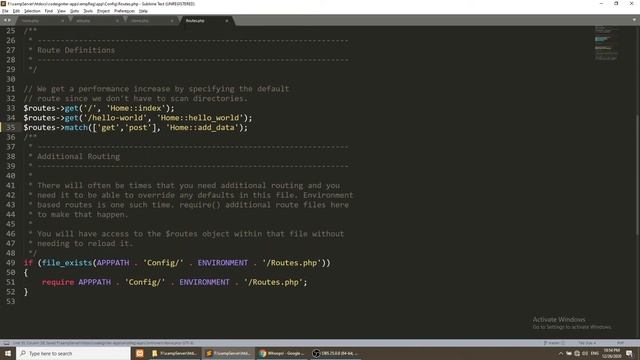Click 'Route Definitions' comment text
The height and width of the screenshot is (360, 640).
[76, 50]
